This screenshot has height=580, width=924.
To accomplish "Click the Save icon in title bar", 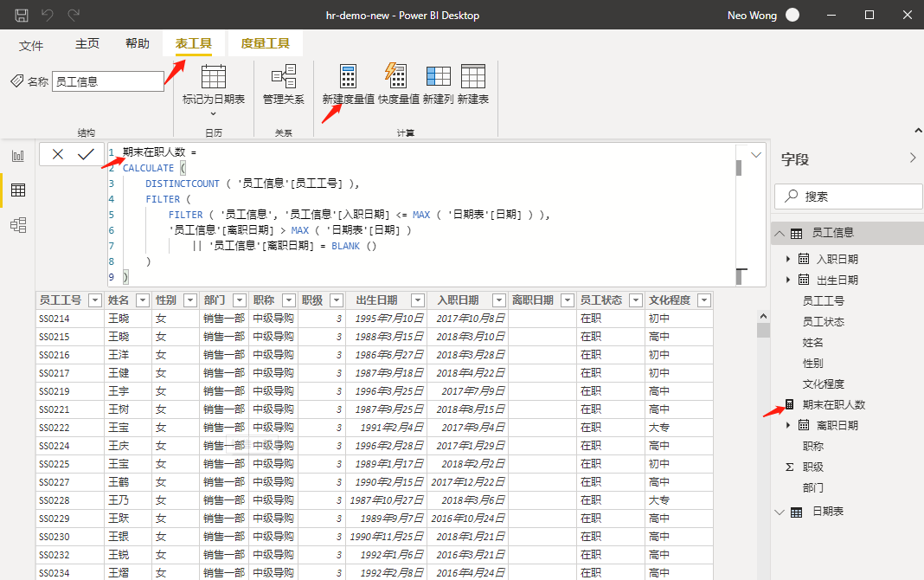I will click(22, 15).
